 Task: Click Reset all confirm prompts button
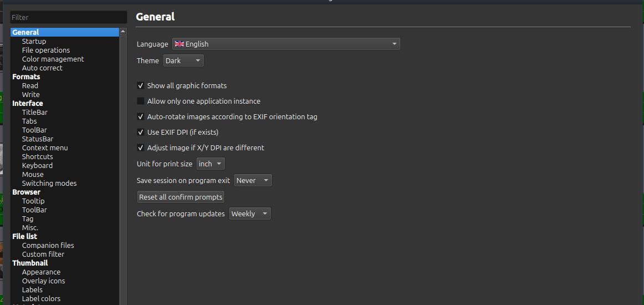181,197
